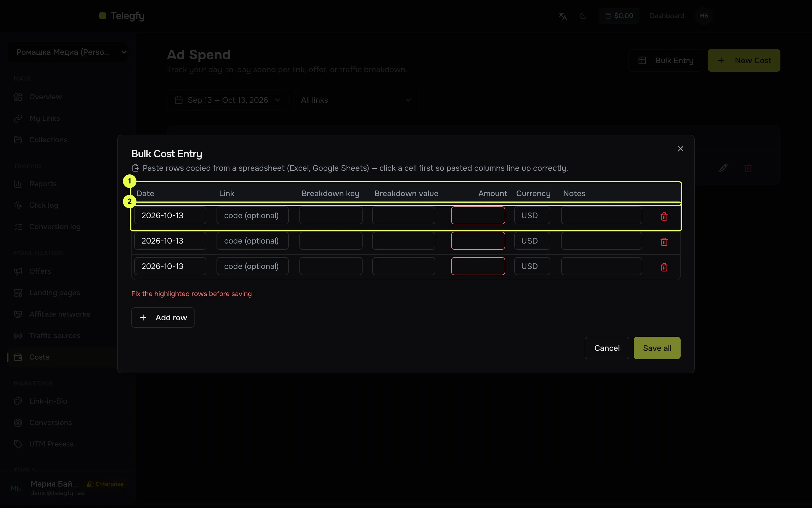Open currency USD selector in second row
The height and width of the screenshot is (508, 812).
(x=532, y=241)
